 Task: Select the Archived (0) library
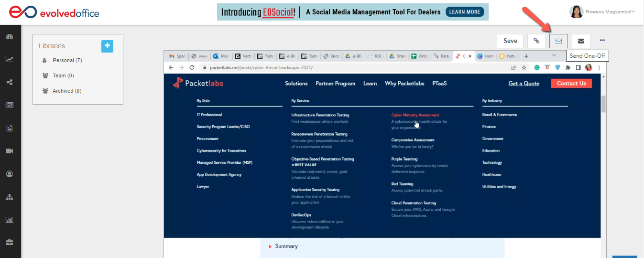pos(67,91)
